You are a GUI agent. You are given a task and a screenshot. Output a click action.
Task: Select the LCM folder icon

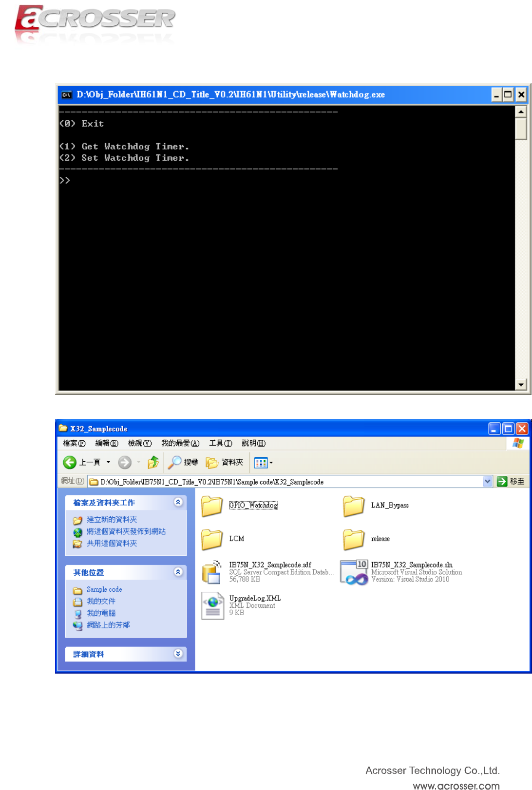pos(212,539)
